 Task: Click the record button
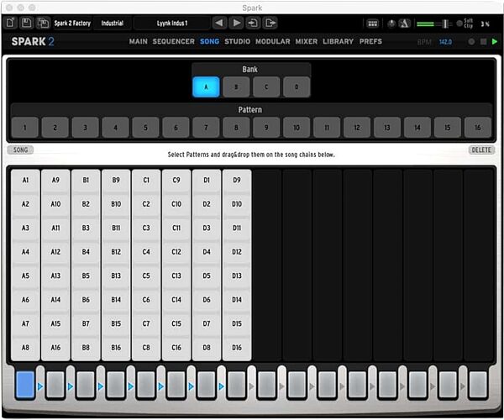[x=471, y=42]
